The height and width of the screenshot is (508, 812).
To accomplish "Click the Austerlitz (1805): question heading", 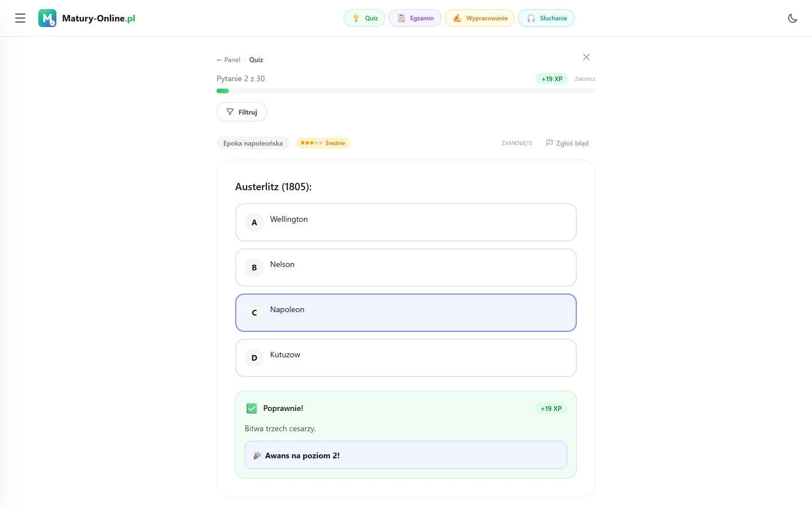I will click(273, 187).
